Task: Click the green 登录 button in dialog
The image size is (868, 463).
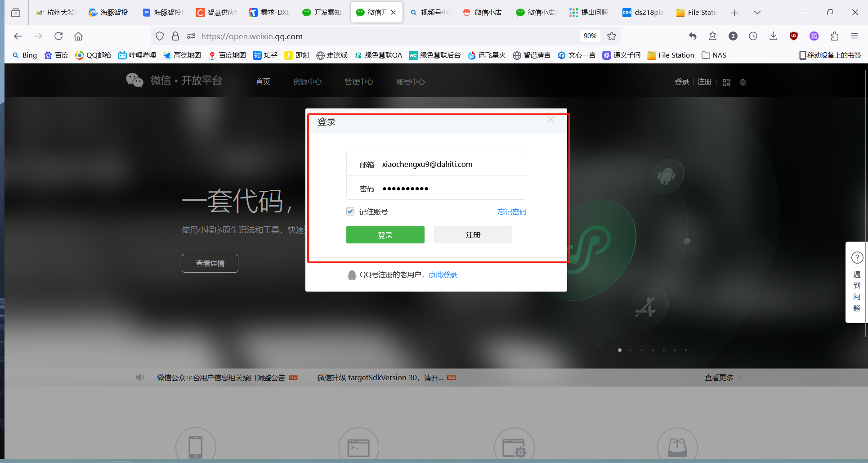Action: (385, 235)
